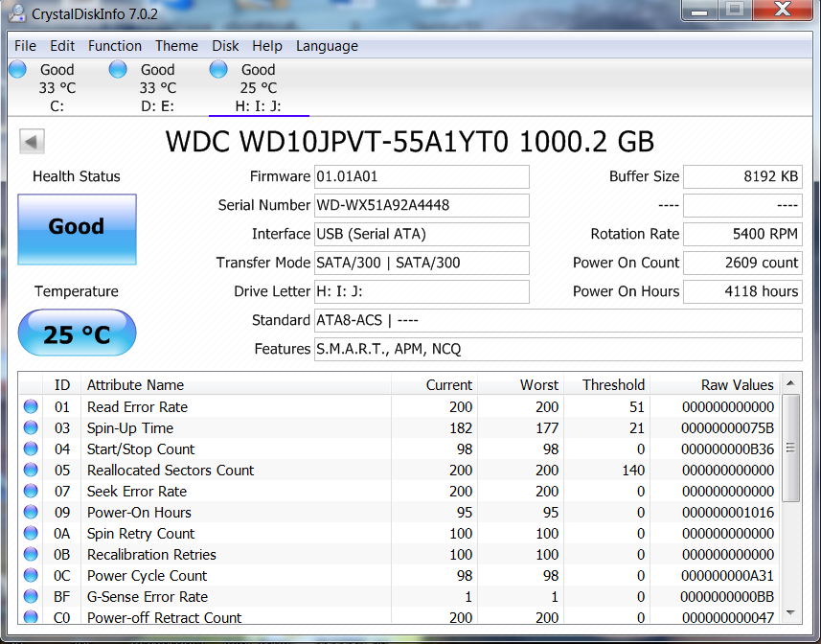
Task: Click the Buffer Size value 8192 KB
Action: coord(742,176)
